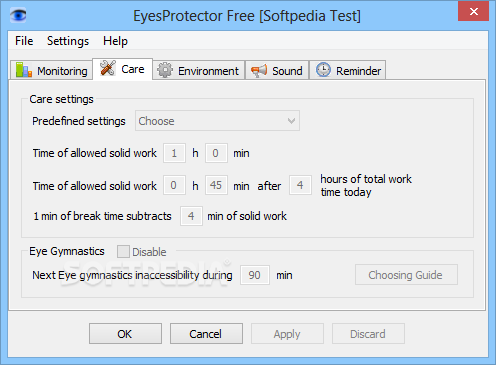Open the File menu
Screen dimensions: 496x365
pos(24,41)
